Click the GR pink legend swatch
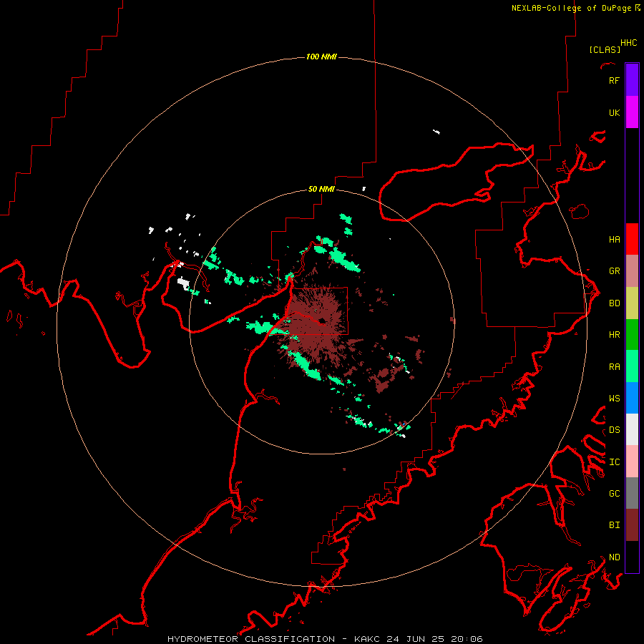Image resolution: width=644 pixels, height=644 pixels. pos(632,271)
